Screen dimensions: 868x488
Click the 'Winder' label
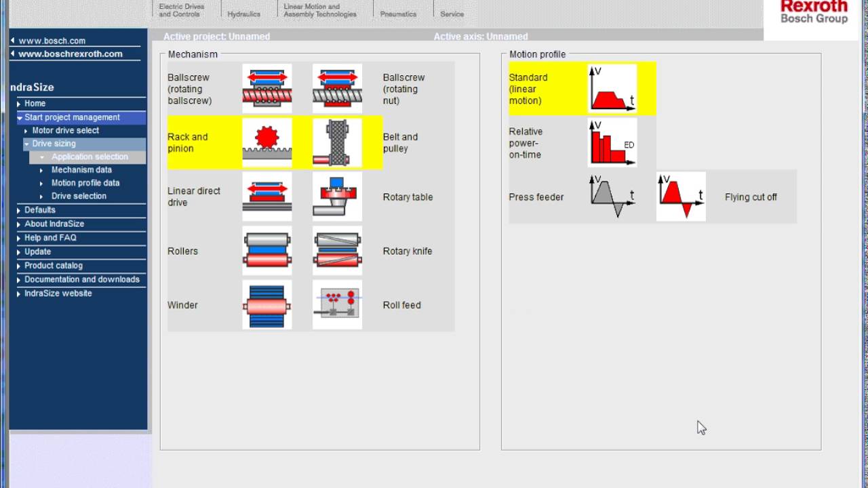(182, 306)
